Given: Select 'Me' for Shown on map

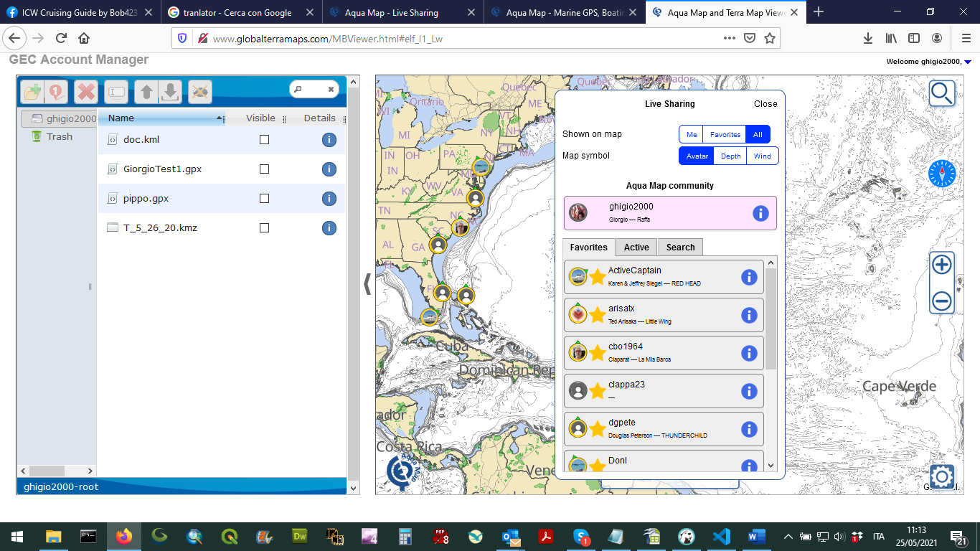Looking at the screenshot, I should pos(692,134).
